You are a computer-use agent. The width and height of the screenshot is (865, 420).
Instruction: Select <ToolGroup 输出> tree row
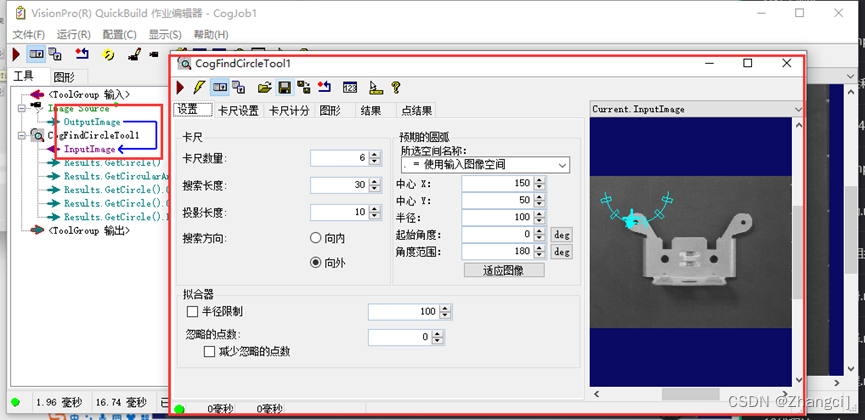click(89, 231)
